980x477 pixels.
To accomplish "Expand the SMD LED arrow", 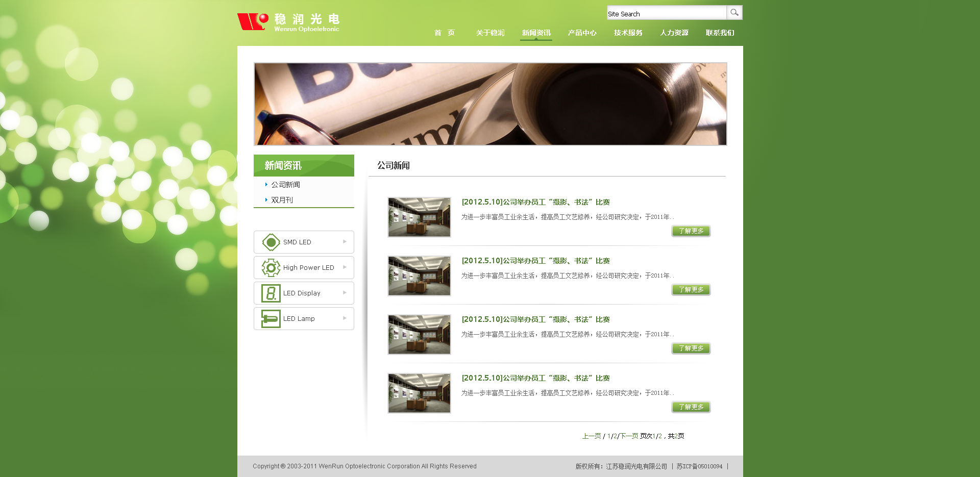I will click(345, 242).
